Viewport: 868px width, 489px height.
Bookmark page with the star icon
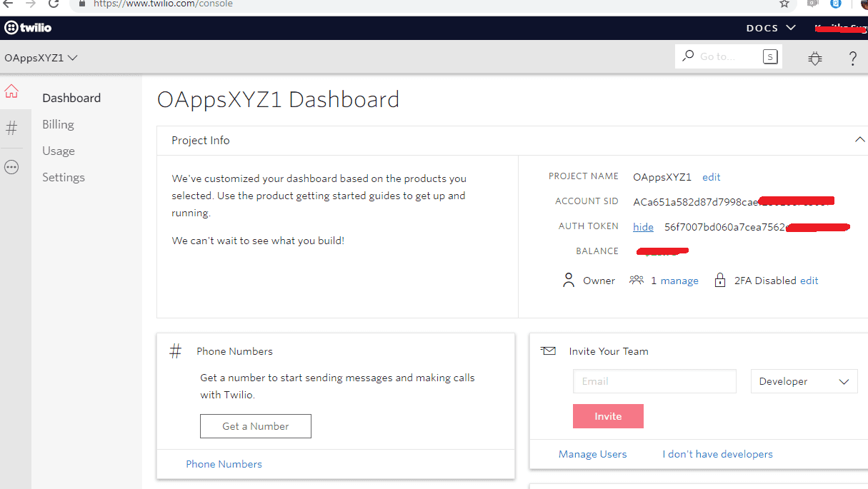(x=784, y=4)
